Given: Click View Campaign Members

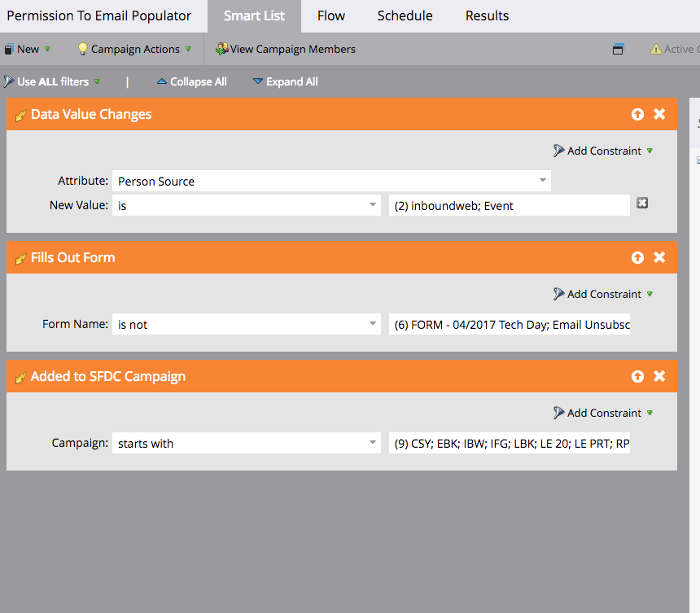Looking at the screenshot, I should pos(286,50).
